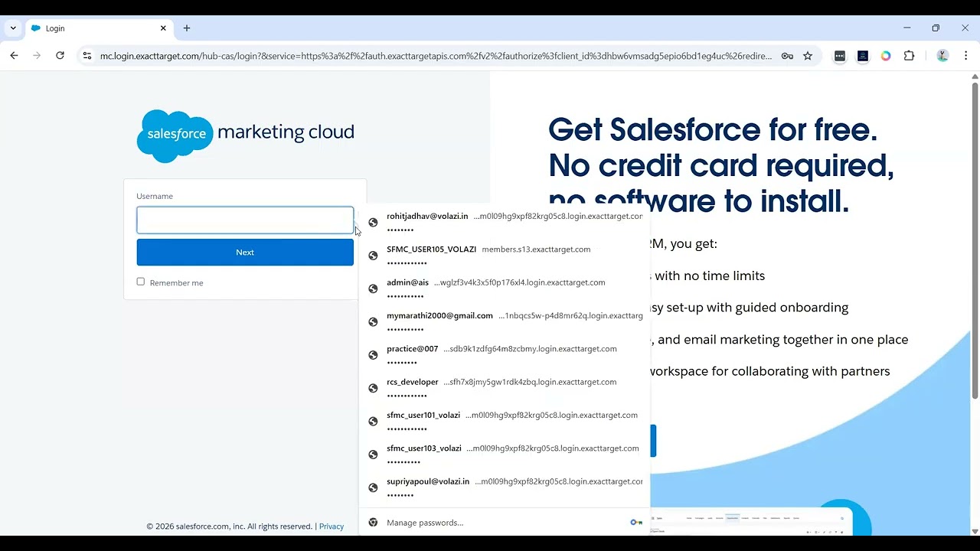
Task: Open the Extensions puzzle icon
Action: coord(909,56)
